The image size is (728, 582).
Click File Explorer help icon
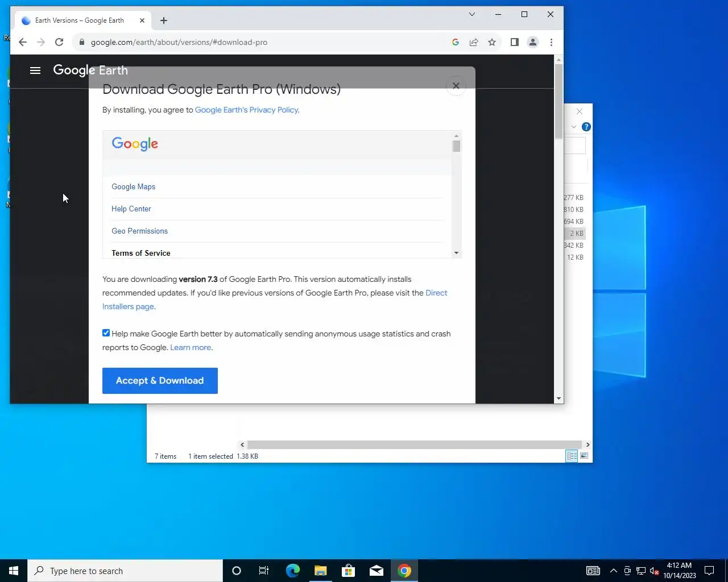coord(586,127)
